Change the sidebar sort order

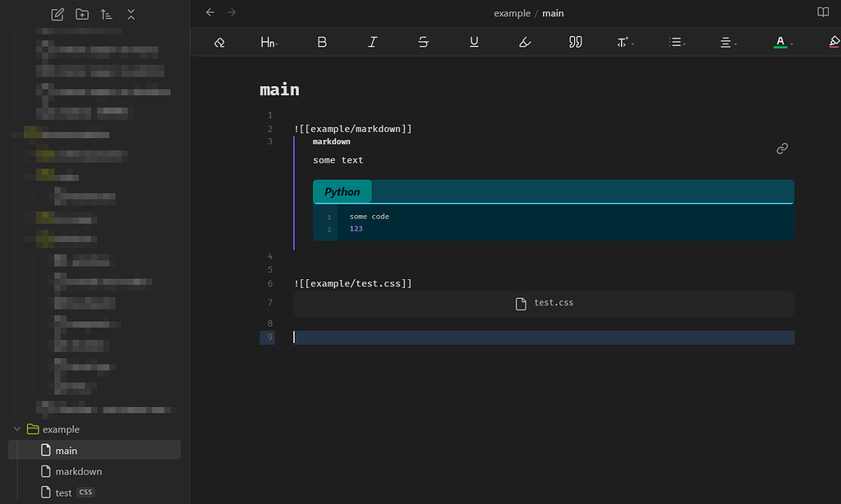tap(106, 14)
